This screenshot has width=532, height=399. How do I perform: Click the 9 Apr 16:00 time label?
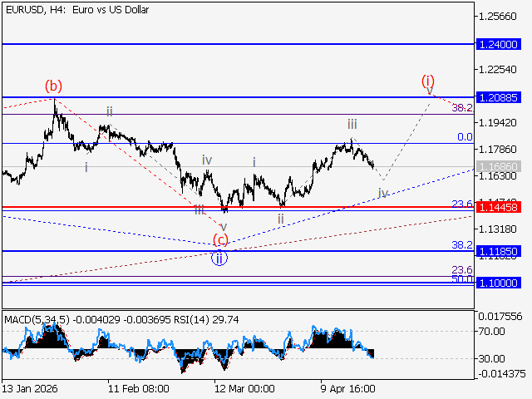[x=349, y=388]
